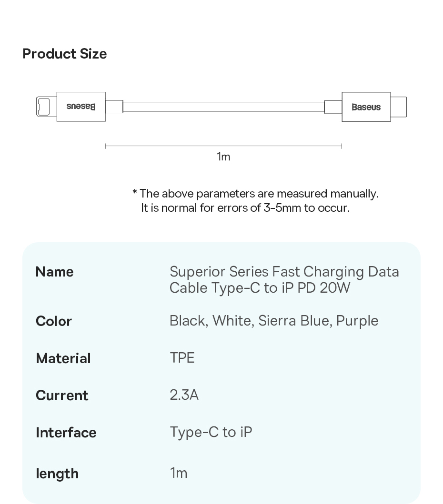The height and width of the screenshot is (504, 443).
Task: Click the Lightning connector tip illustration
Action: click(46, 107)
